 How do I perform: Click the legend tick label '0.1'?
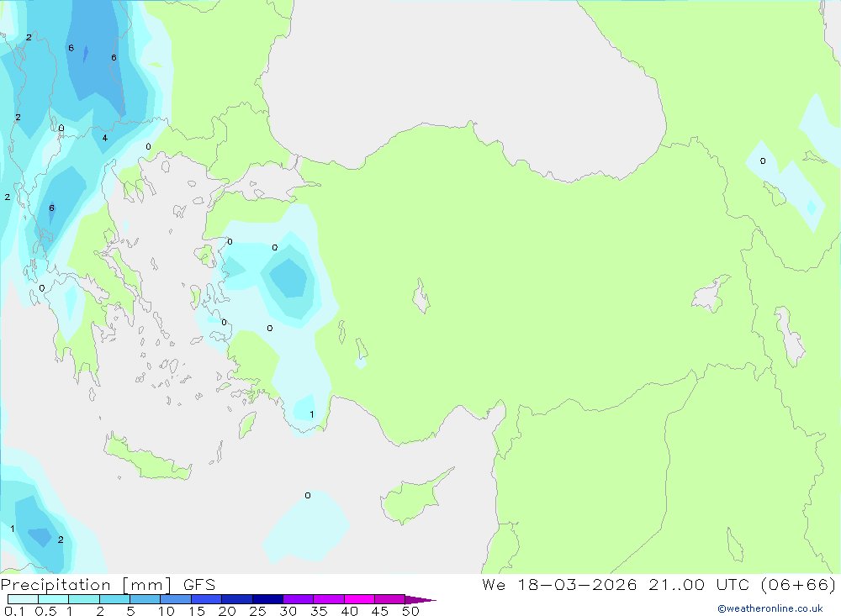(x=14, y=611)
